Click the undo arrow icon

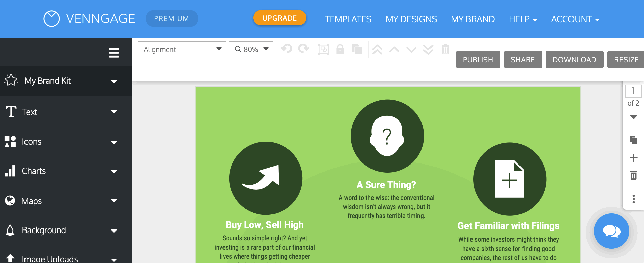[x=287, y=49]
